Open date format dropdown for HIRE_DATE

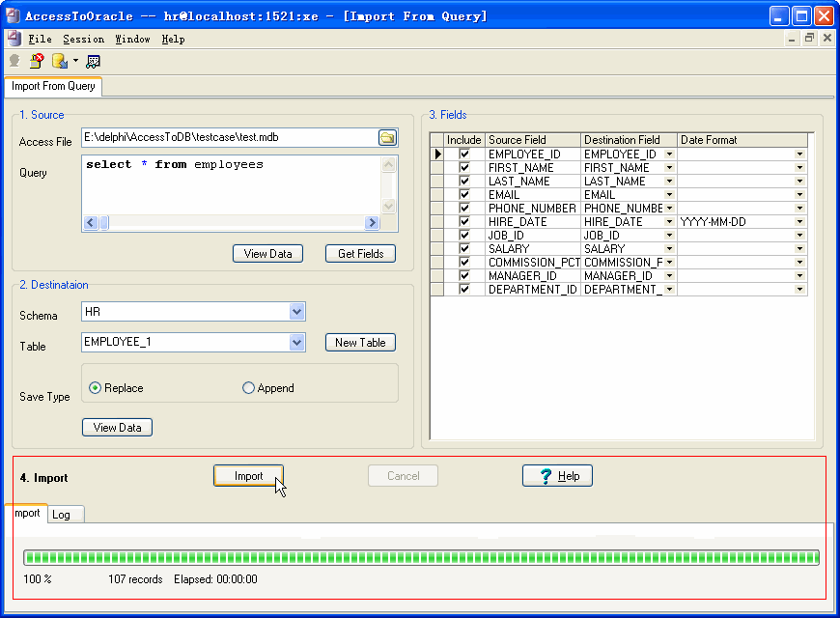(x=799, y=221)
